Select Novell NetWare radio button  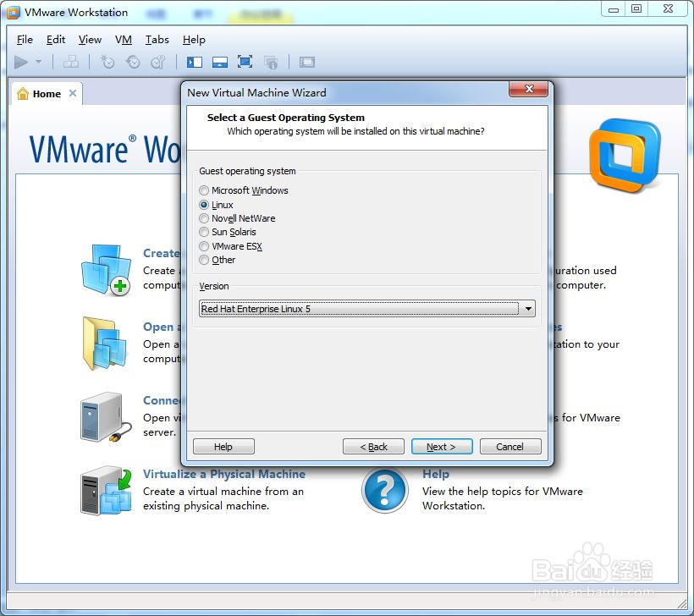204,218
